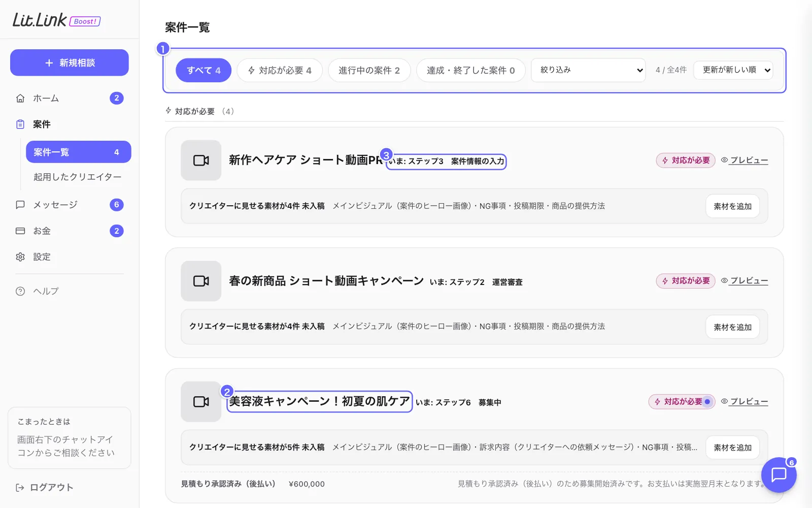This screenshot has height=508, width=812.
Task: Click the Lit.Link Boost logo
Action: point(56,20)
